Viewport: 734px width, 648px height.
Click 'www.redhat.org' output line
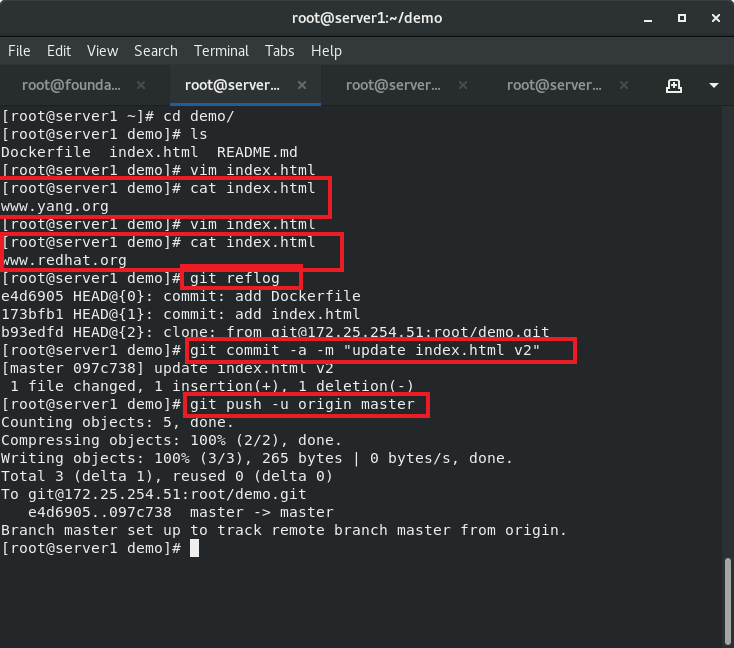(x=64, y=260)
